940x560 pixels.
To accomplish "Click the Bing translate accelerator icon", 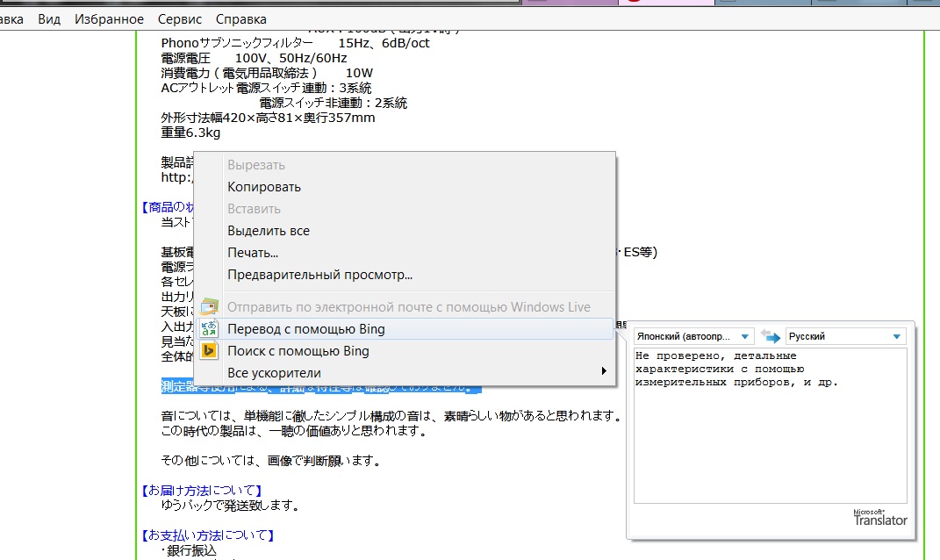I will pos(209,328).
